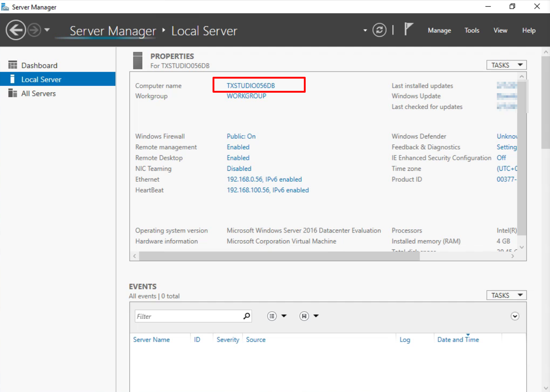Click the back navigation arrow
The height and width of the screenshot is (392, 550).
pyautogui.click(x=16, y=30)
